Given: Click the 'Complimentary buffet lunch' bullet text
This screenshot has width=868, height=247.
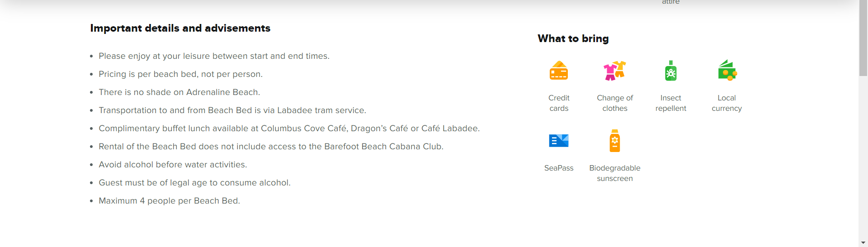Looking at the screenshot, I should [289, 128].
